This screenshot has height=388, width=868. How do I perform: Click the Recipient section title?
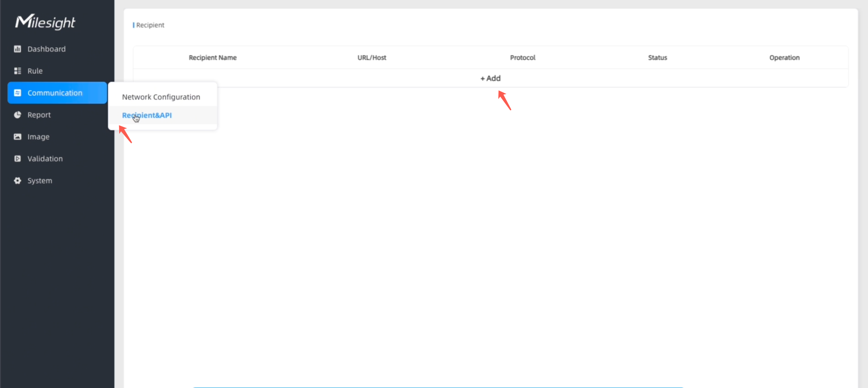coord(150,25)
